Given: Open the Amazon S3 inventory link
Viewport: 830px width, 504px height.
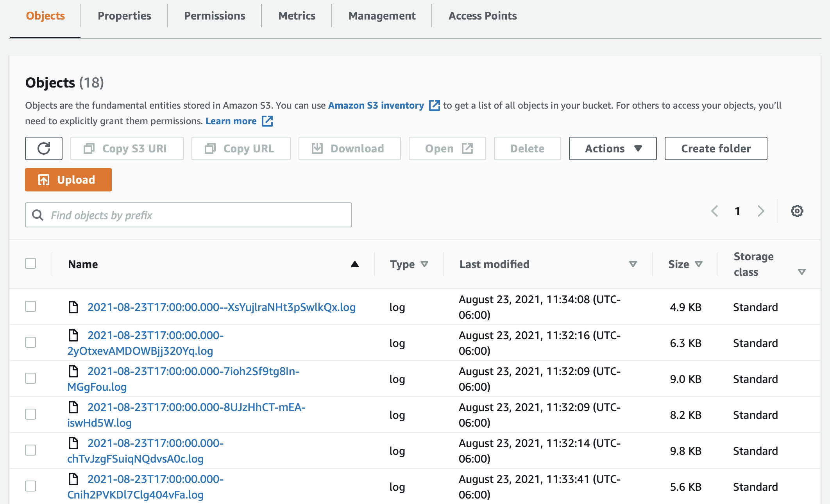Looking at the screenshot, I should click(376, 105).
